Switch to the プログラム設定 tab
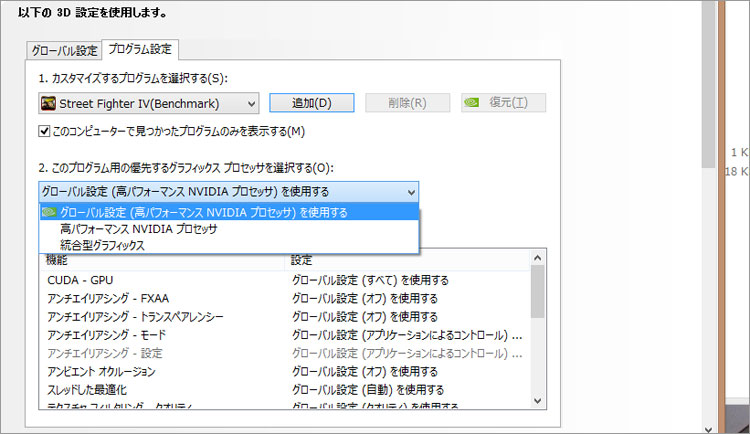This screenshot has height=434, width=750. (141, 50)
